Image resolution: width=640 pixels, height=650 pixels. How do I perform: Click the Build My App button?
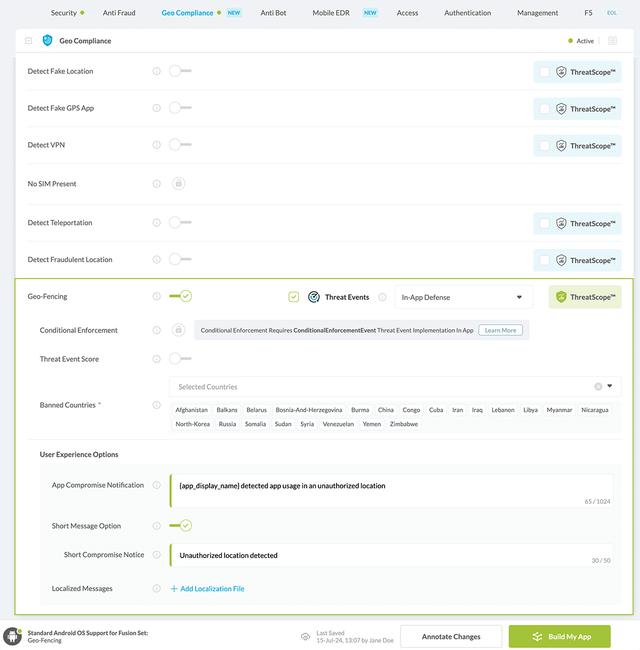click(559, 636)
